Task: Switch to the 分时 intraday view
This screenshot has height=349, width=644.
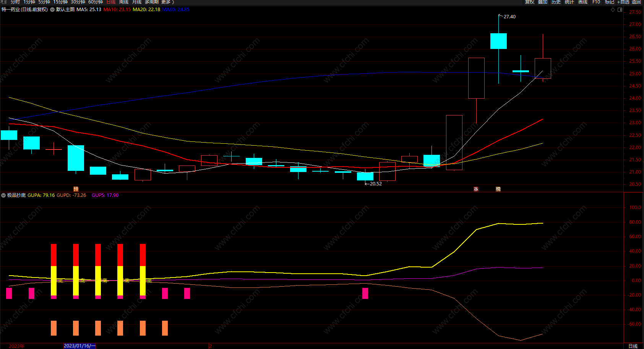Action: (x=15, y=2)
